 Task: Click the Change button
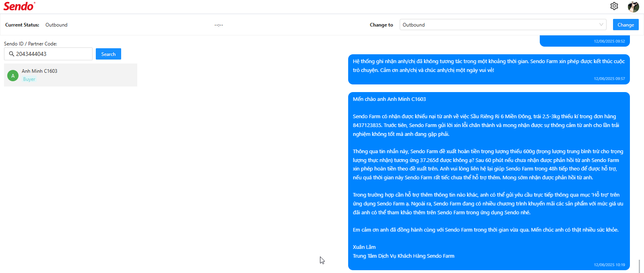tap(625, 25)
